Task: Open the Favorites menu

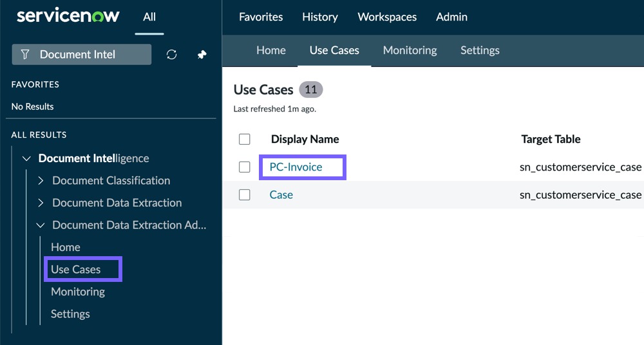Action: tap(261, 17)
